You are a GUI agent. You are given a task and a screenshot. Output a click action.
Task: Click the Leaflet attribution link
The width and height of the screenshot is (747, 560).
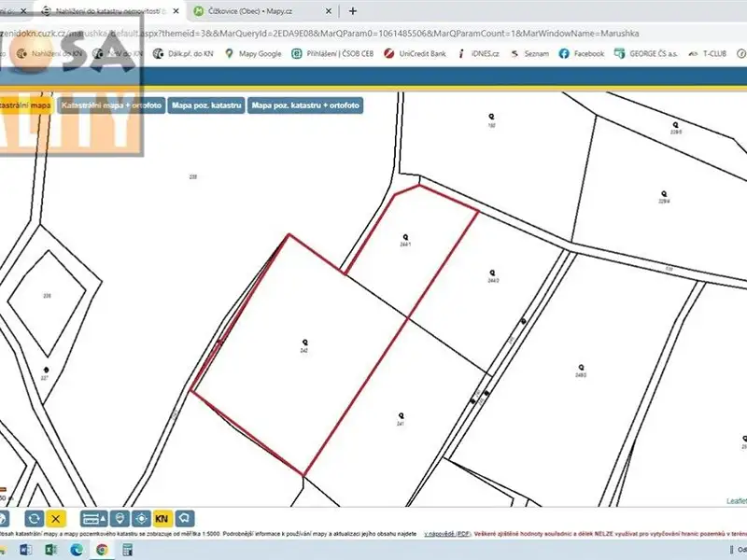tap(736, 501)
